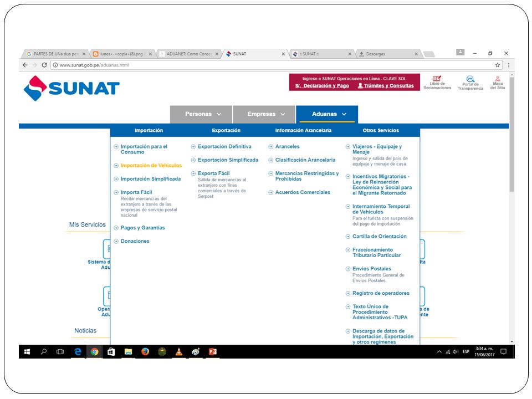532x399 pixels.
Task: Open Task View in taskbar
Action: click(60, 352)
